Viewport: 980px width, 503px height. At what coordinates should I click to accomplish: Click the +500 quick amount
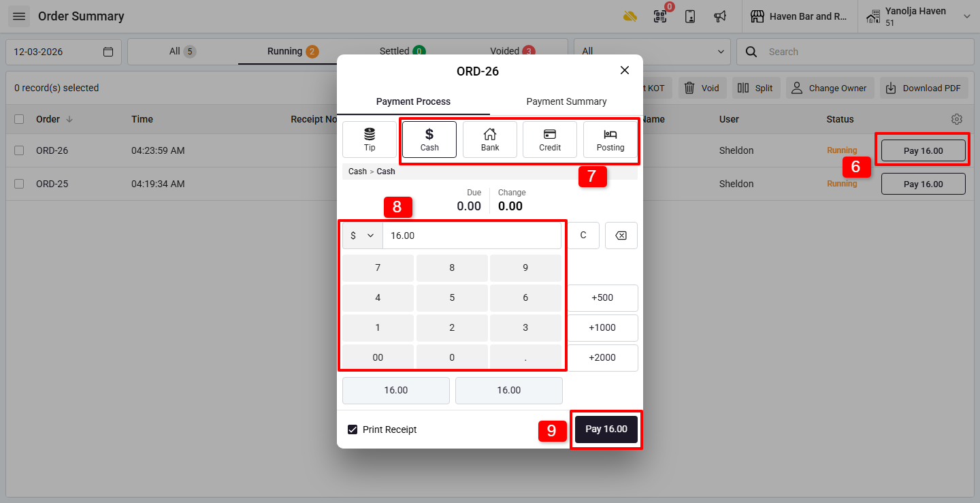click(602, 297)
